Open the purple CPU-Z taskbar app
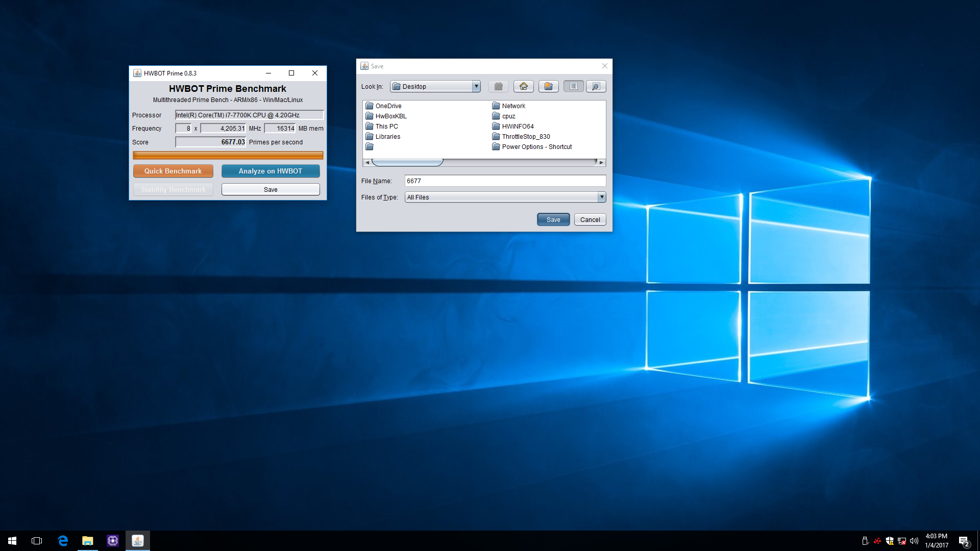This screenshot has height=551, width=980. pos(113,541)
